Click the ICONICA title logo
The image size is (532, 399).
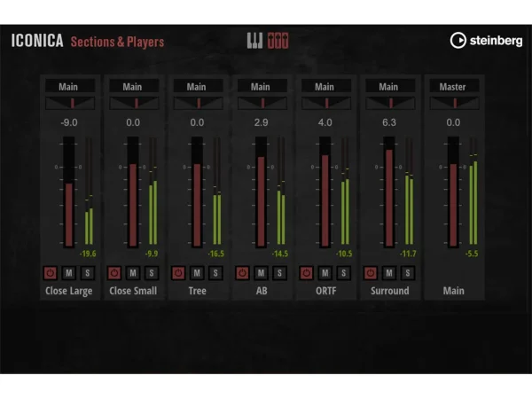(35, 41)
